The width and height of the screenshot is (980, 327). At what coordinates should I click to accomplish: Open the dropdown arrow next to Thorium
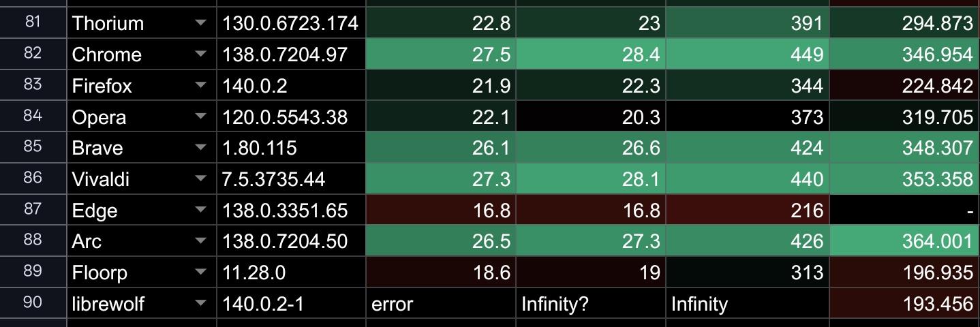tap(200, 23)
